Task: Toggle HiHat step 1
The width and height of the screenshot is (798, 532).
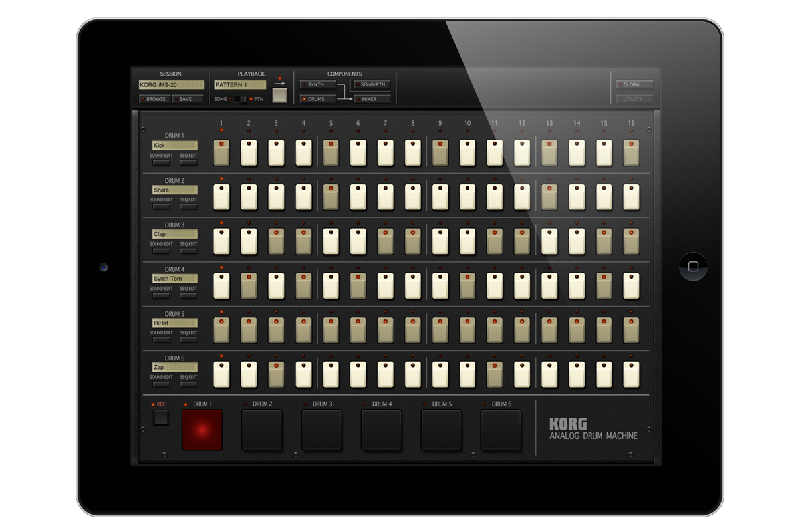Action: tap(221, 330)
